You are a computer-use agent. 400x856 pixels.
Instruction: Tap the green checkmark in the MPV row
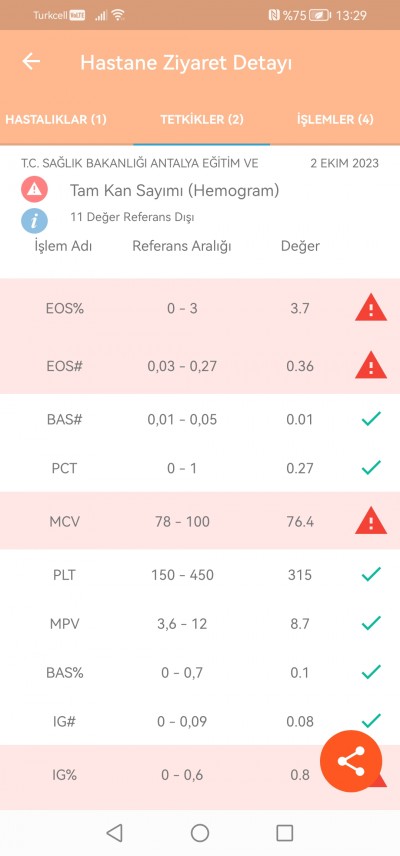tap(371, 623)
